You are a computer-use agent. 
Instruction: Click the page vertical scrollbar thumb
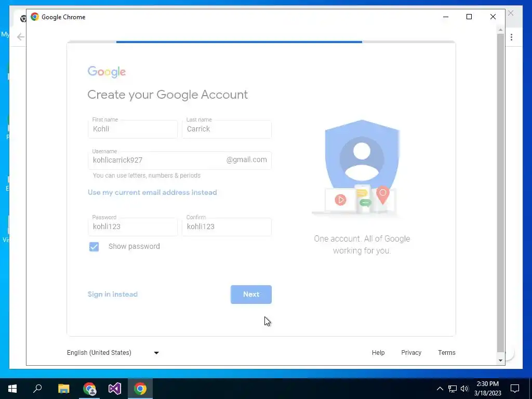500,193
